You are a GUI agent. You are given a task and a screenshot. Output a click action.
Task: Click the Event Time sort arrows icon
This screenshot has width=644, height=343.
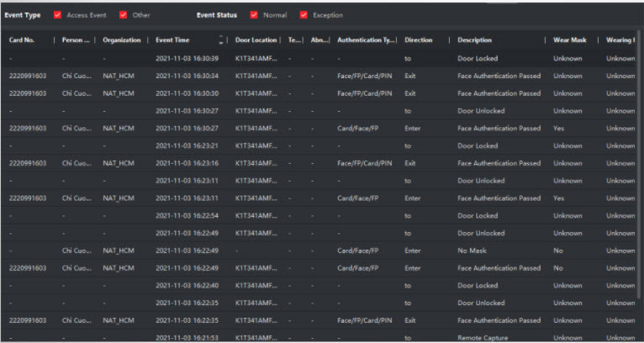(x=222, y=40)
